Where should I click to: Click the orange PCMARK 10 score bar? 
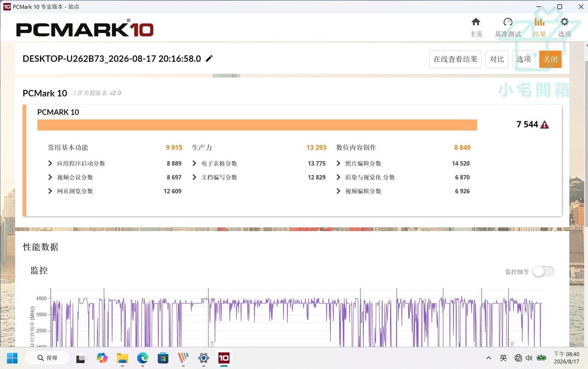click(x=257, y=125)
